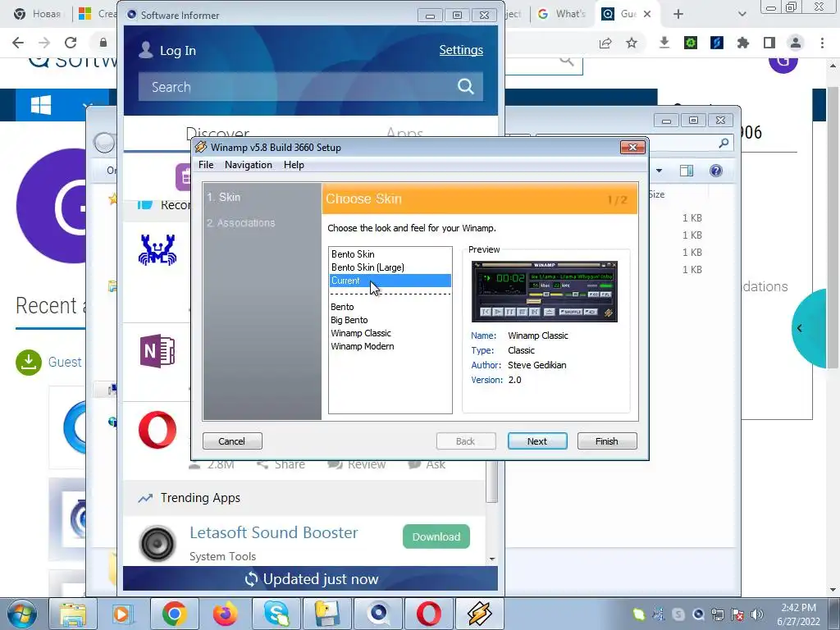Expand the Chrome tab search chevron
Screen dimensions: 840x630
[x=742, y=15]
